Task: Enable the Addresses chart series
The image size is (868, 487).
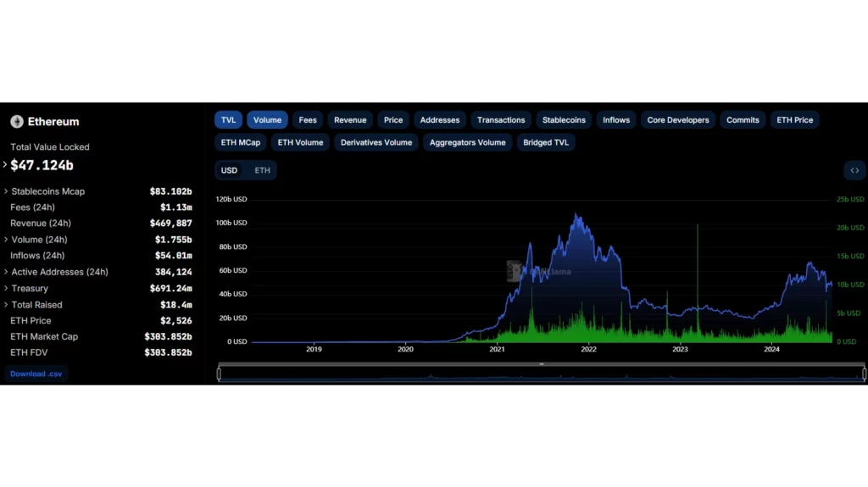Action: (440, 120)
